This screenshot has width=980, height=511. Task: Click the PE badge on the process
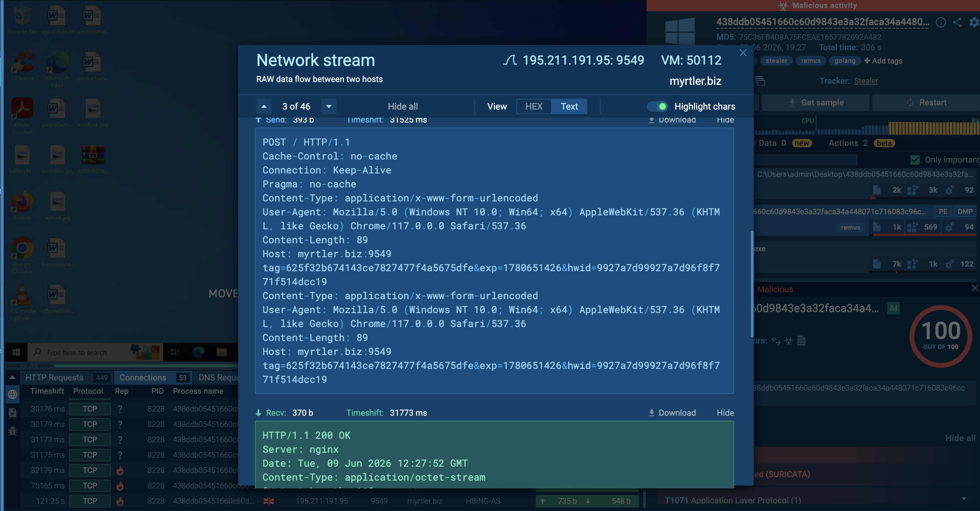[943, 212]
